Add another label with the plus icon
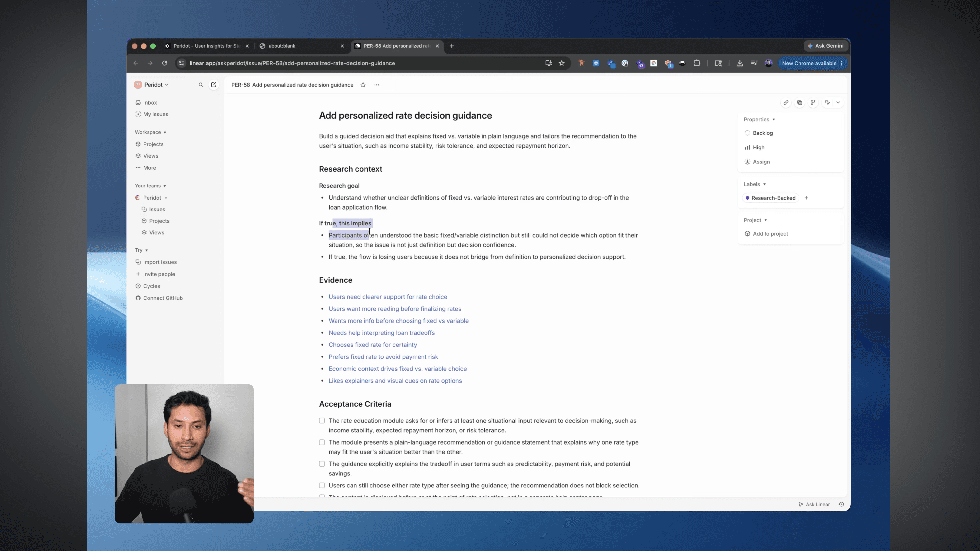 coord(807,198)
